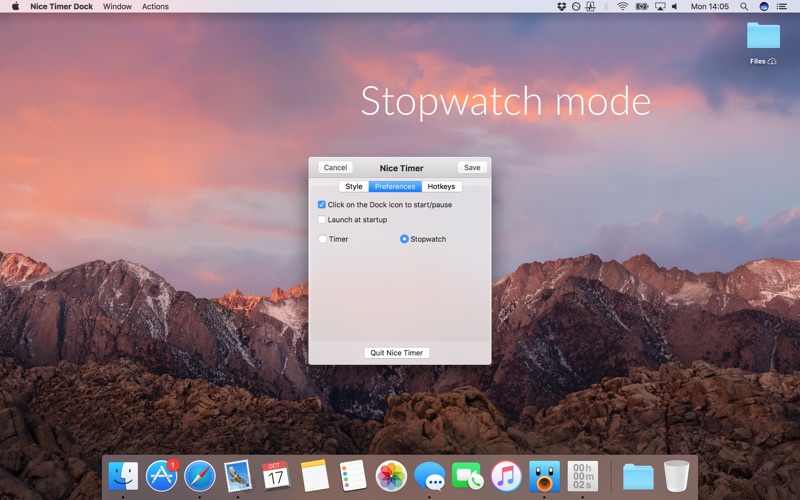This screenshot has width=800, height=500.
Task: Open the Nice Timer Dock application menu
Action: pyautogui.click(x=62, y=7)
